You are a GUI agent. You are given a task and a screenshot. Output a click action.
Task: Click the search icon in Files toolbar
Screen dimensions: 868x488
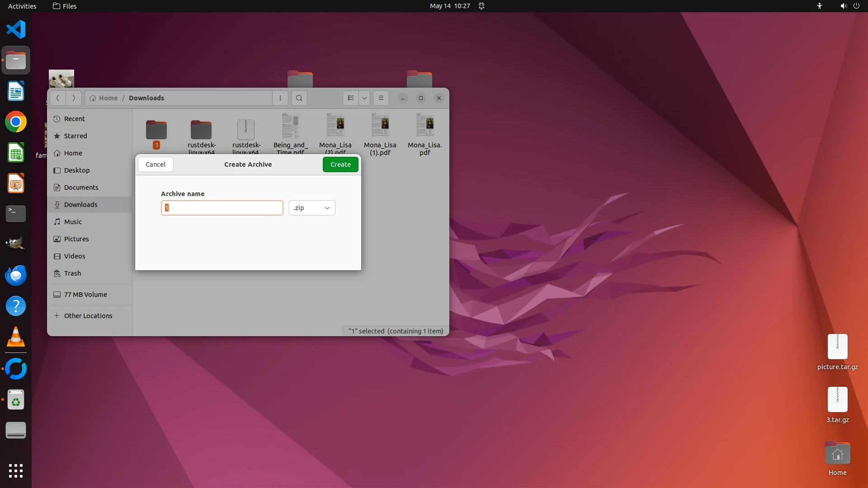pyautogui.click(x=299, y=98)
